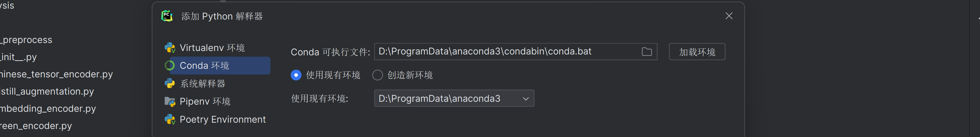Click the Conda 可执行文件 path field

(x=506, y=52)
